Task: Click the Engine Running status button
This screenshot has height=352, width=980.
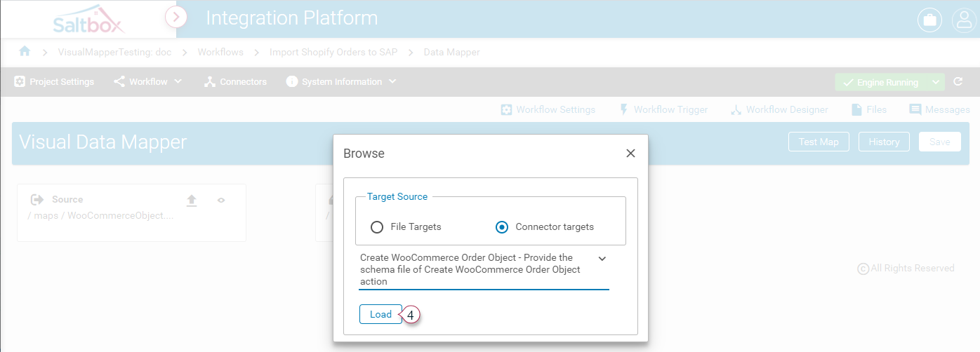Action: click(x=881, y=83)
